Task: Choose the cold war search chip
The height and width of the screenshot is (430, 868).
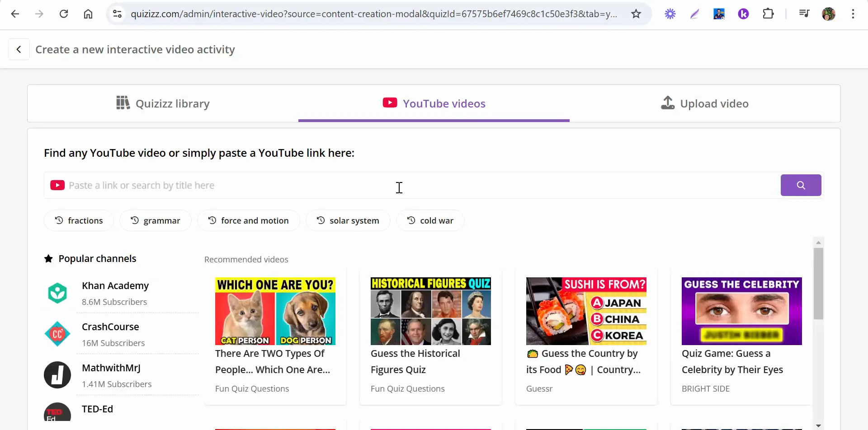Action: [x=430, y=220]
